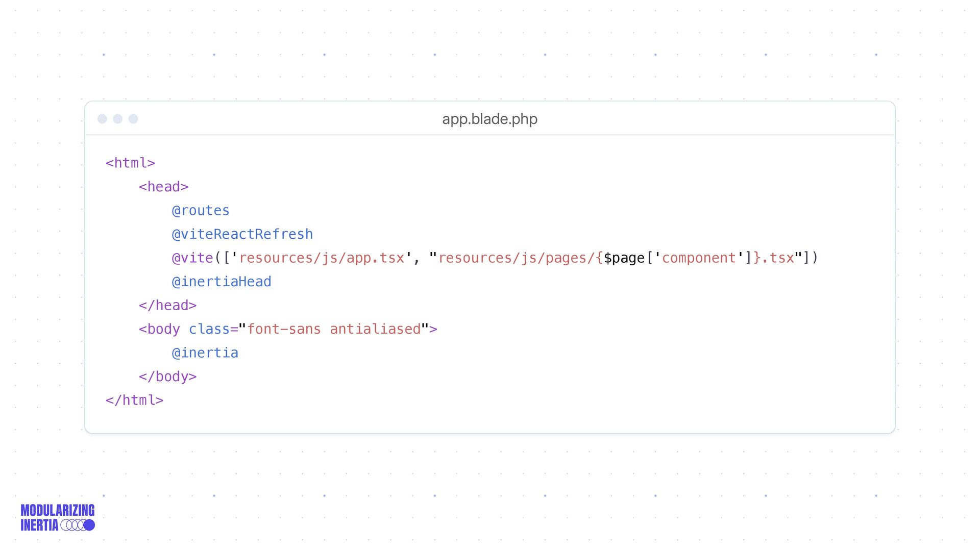
Task: Click the @vite directive keyword
Action: 192,258
